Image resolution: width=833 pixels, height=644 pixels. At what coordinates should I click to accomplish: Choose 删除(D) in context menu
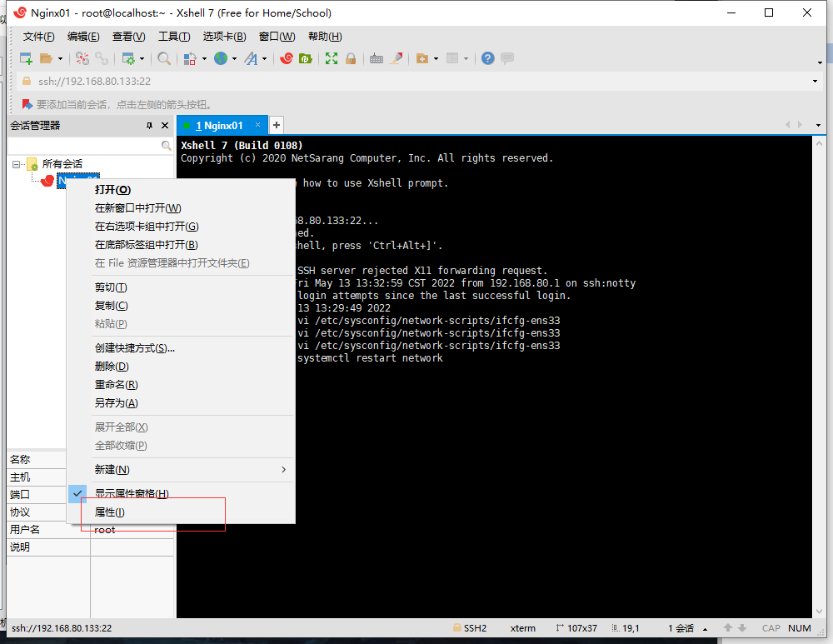point(181,367)
